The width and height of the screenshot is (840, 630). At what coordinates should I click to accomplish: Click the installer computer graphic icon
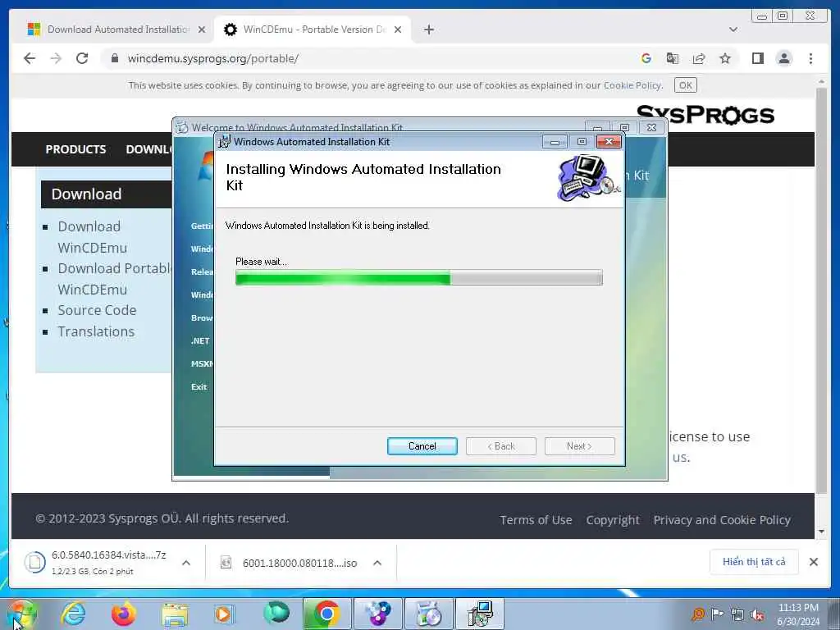click(588, 178)
